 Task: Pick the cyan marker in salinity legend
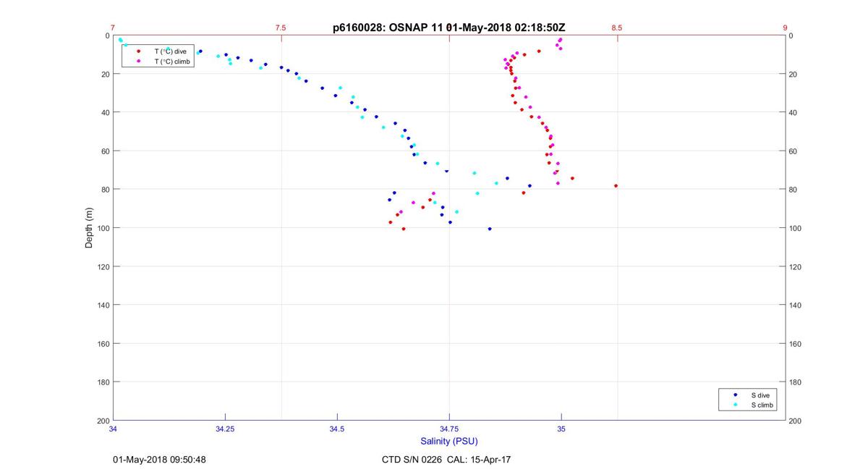pos(735,405)
